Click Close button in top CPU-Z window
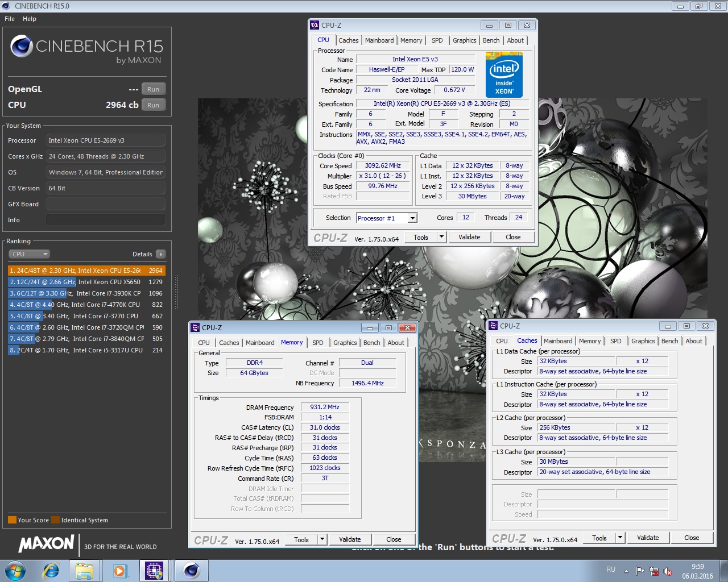The image size is (728, 582). click(x=513, y=237)
